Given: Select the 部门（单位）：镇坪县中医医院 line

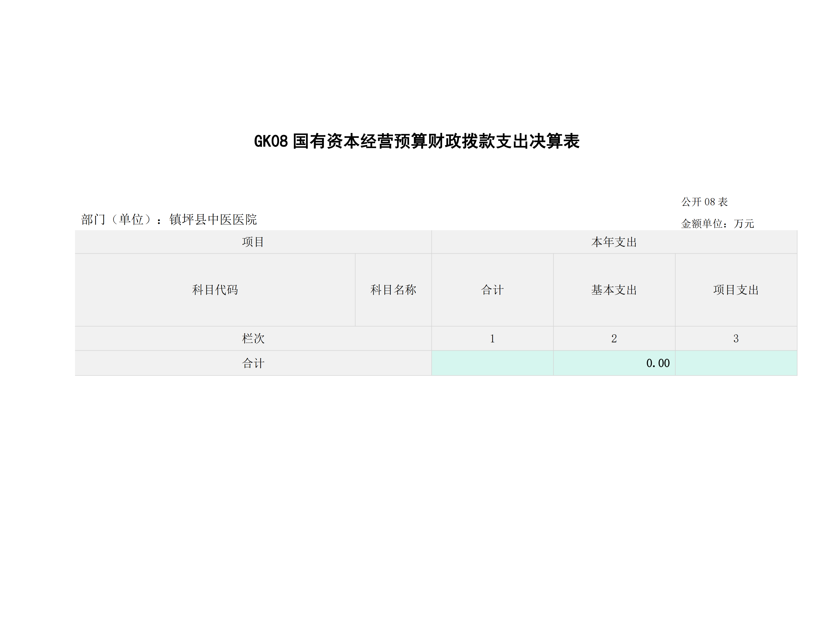Looking at the screenshot, I should 169,219.
